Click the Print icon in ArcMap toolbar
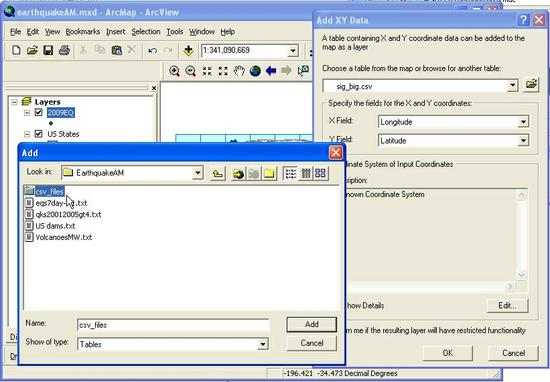The width and height of the screenshot is (550, 382). click(64, 50)
